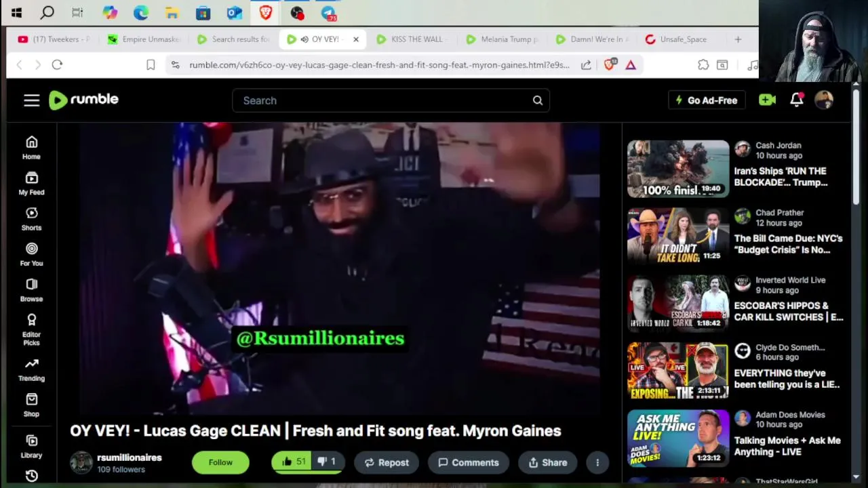Viewport: 868px width, 488px height.
Task: Open Shorts in the sidebar
Action: tap(31, 219)
